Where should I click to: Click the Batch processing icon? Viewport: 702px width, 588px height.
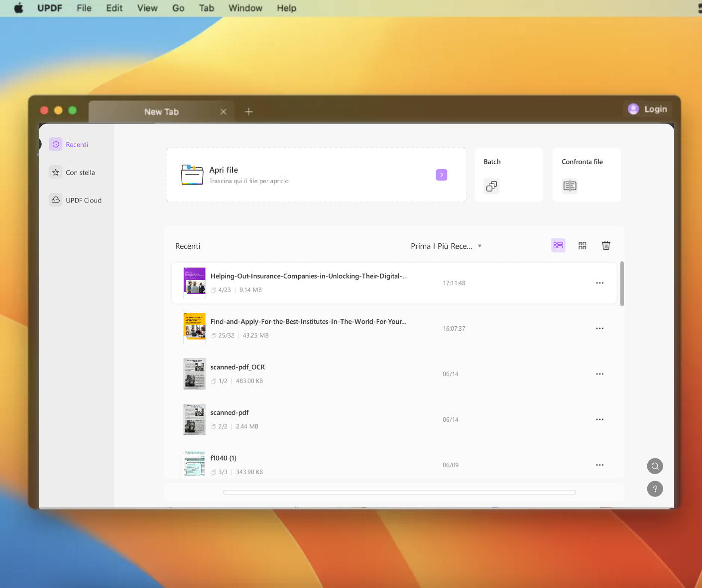tap(491, 186)
